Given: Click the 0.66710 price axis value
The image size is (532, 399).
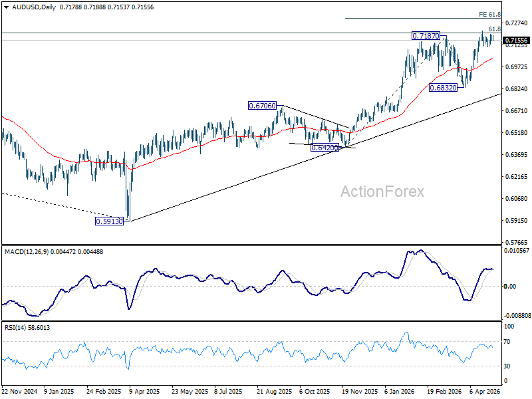Looking at the screenshot, I should [517, 110].
